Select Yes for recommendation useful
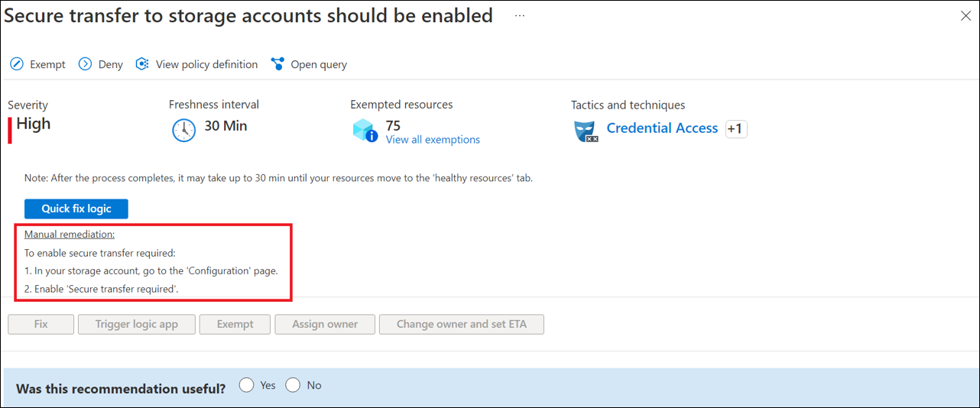Screen dimensions: 980x408 point(246,385)
